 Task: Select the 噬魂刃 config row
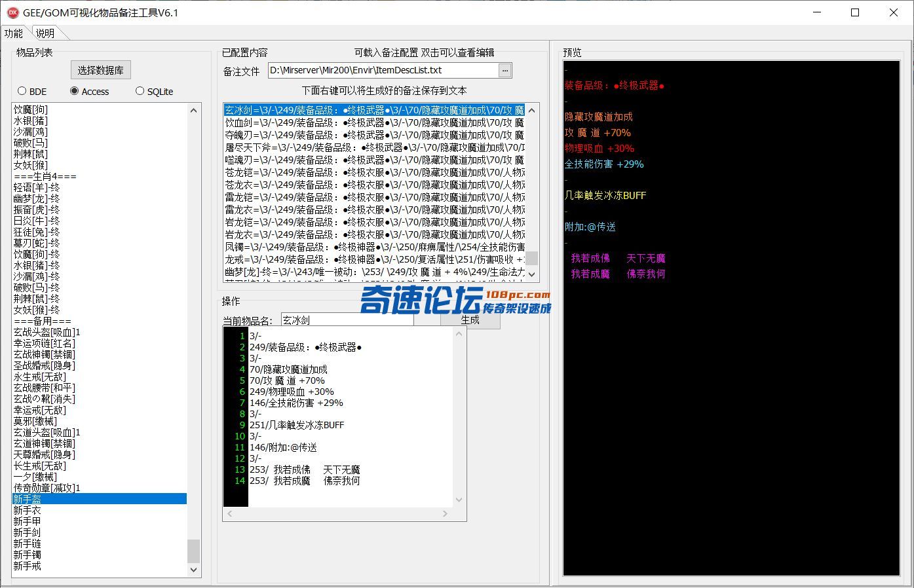click(x=374, y=160)
